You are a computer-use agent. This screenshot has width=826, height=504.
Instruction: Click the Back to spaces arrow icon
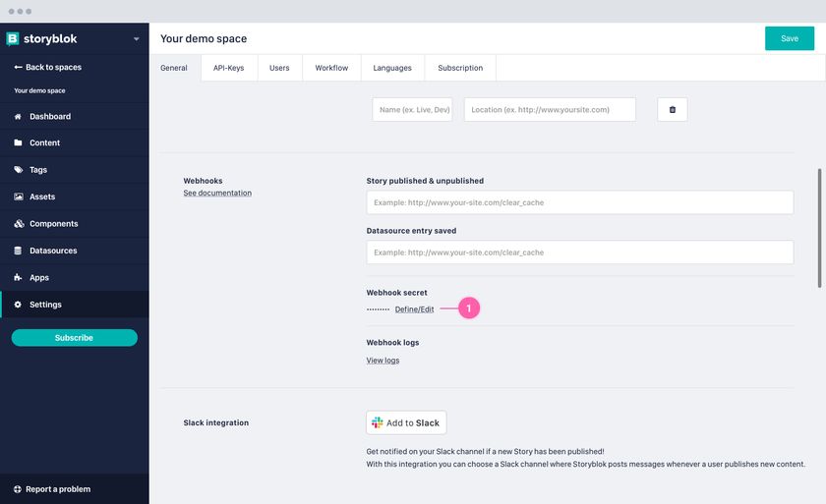(18, 68)
